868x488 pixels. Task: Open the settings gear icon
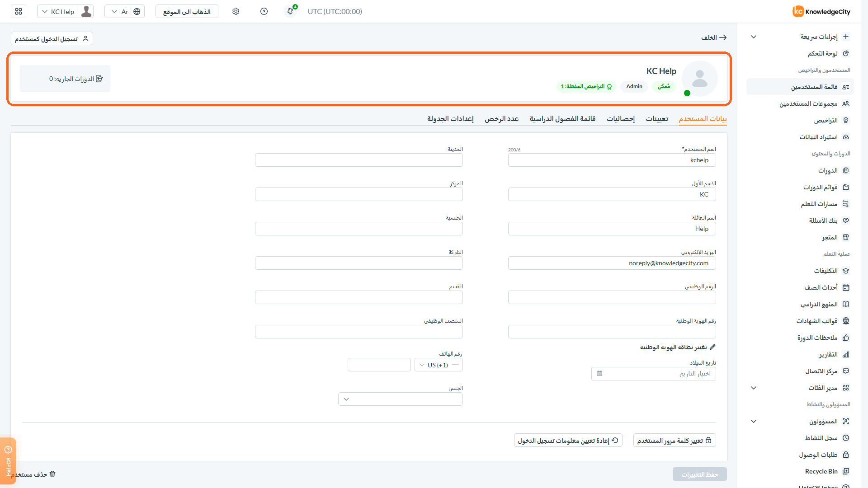(236, 11)
